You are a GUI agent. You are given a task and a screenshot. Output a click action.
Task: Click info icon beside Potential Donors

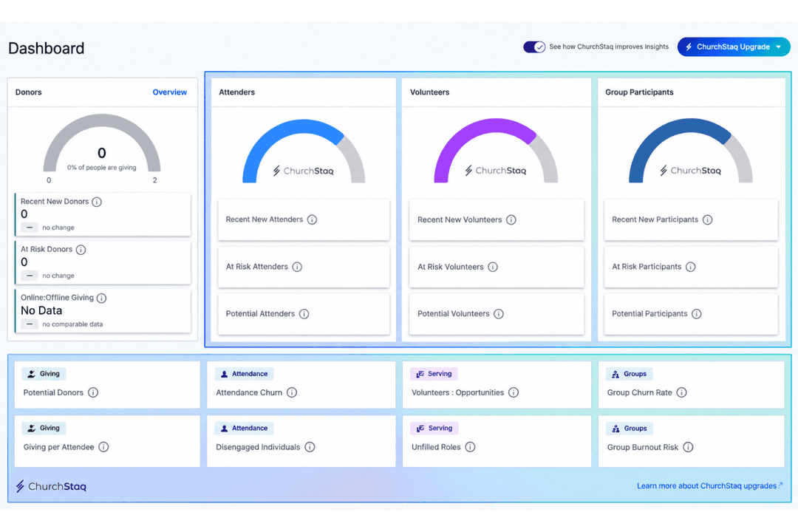coord(93,392)
